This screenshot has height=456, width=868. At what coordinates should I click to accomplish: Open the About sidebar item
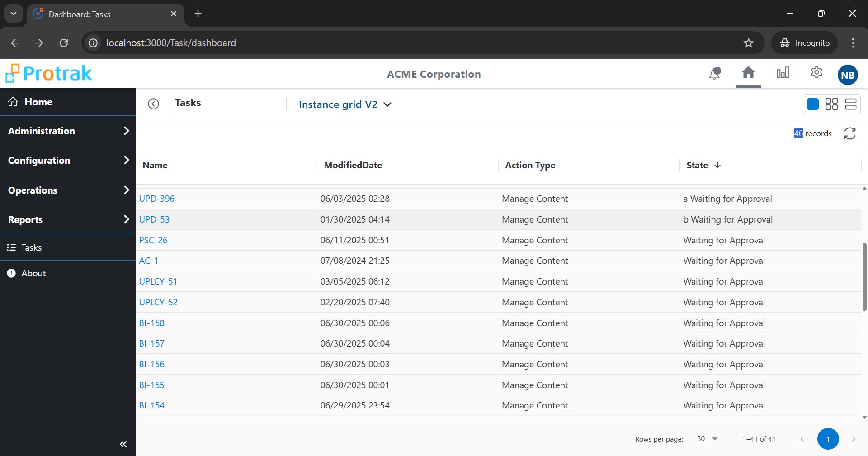[x=33, y=273]
